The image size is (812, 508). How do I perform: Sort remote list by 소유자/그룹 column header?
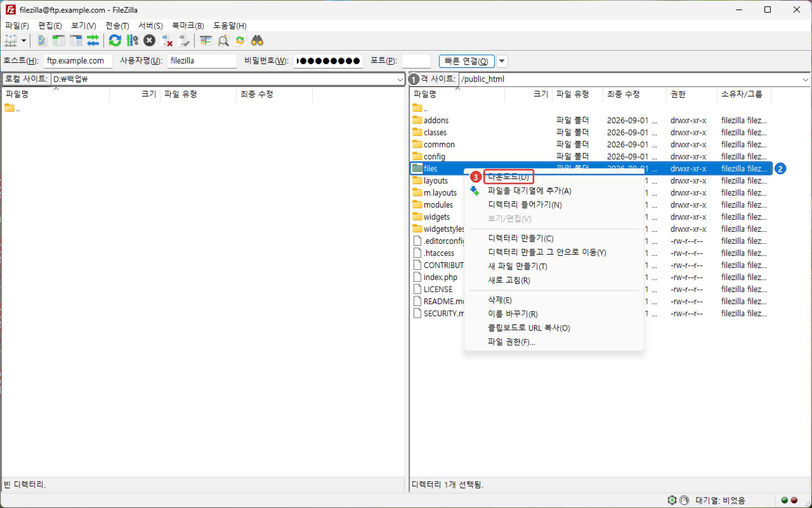[x=744, y=94]
